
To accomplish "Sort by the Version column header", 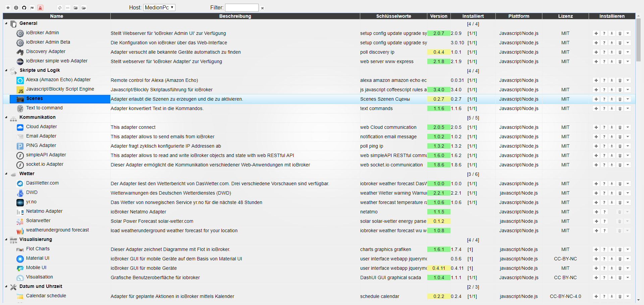I will pos(439,16).
